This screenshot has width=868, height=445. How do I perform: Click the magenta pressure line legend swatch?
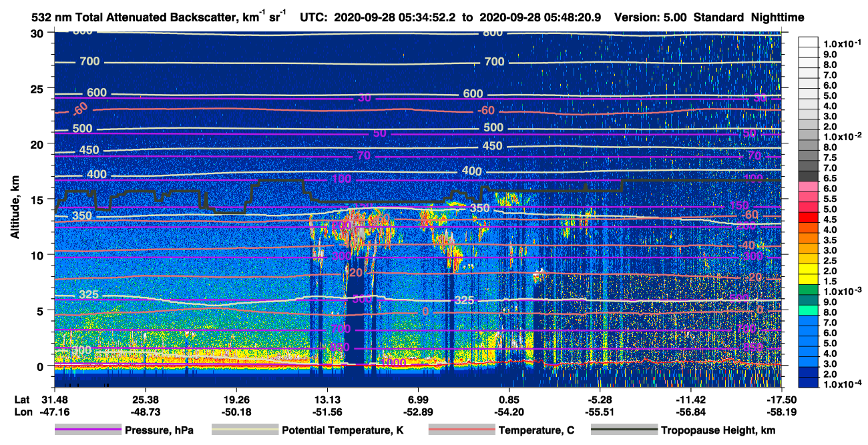click(88, 430)
